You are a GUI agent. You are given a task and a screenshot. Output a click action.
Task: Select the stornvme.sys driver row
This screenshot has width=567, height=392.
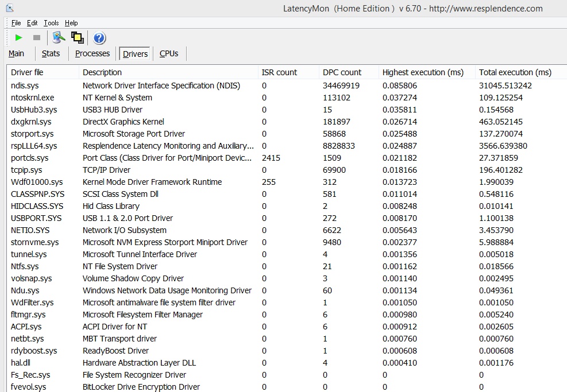pos(287,242)
